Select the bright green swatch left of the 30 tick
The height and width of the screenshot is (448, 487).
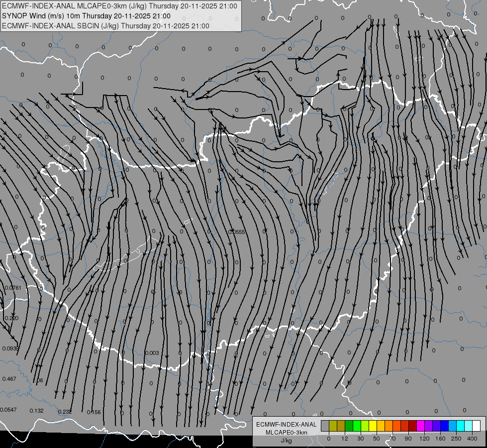pos(357,426)
